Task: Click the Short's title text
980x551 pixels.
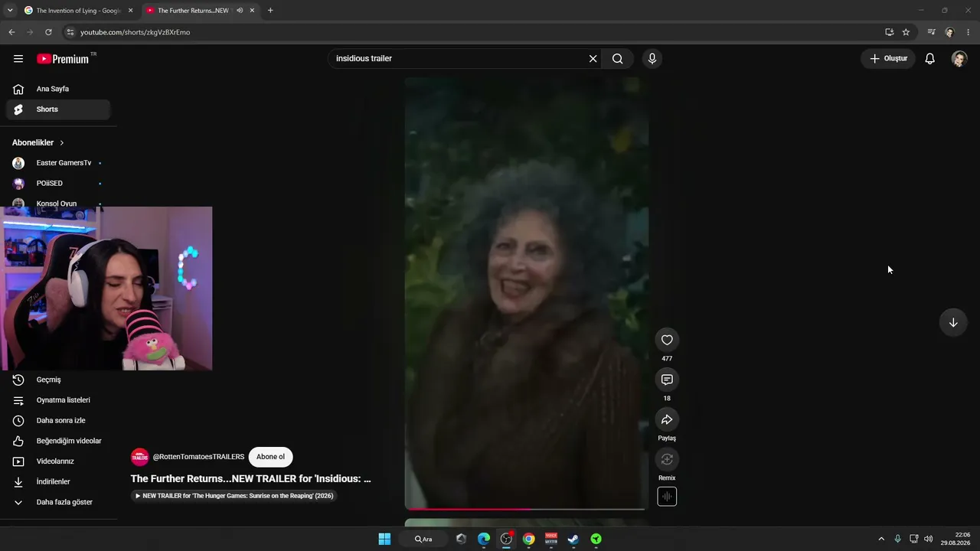Action: point(250,479)
